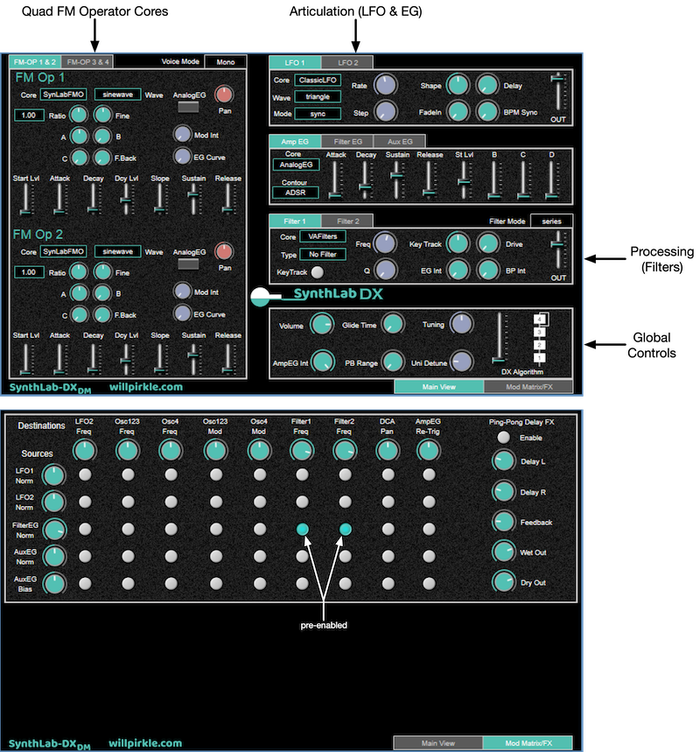This screenshot has width=700, height=752.
Task: Click the Uni Detune knob
Action: tap(462, 362)
